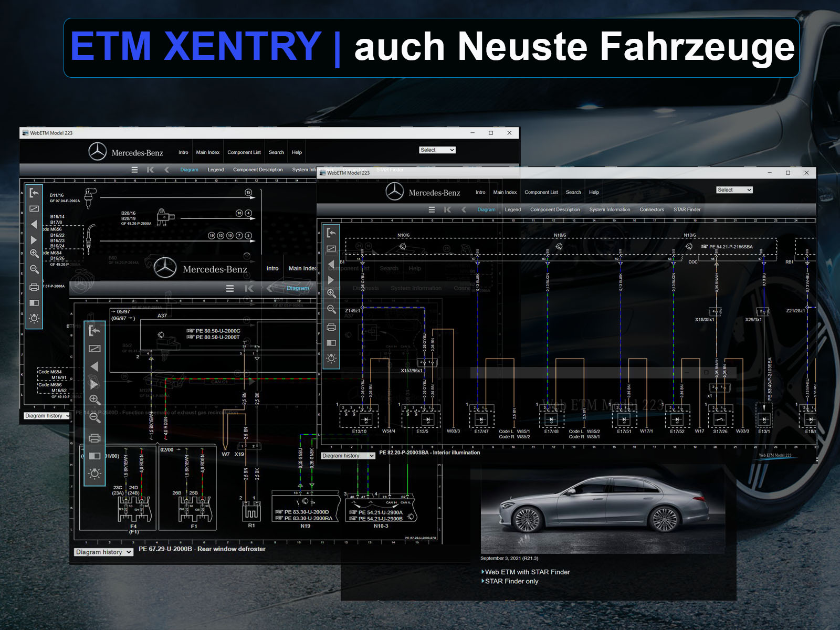Go to previous diagram in right window

click(331, 264)
